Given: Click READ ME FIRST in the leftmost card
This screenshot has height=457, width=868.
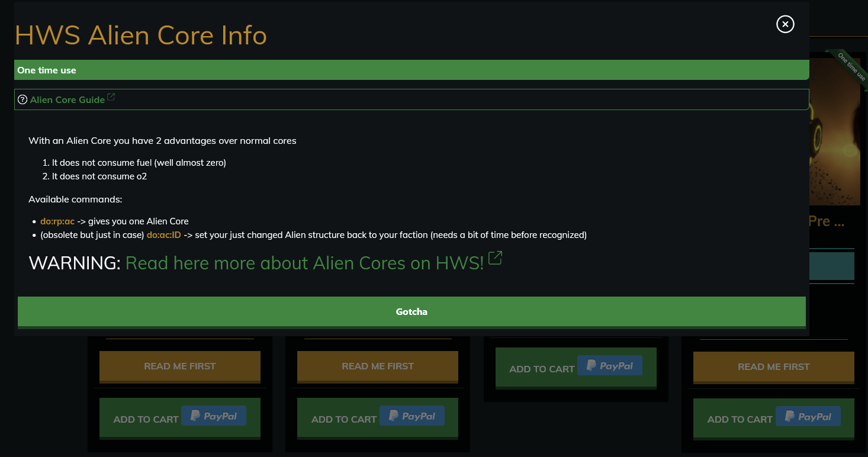Looking at the screenshot, I should click(180, 366).
